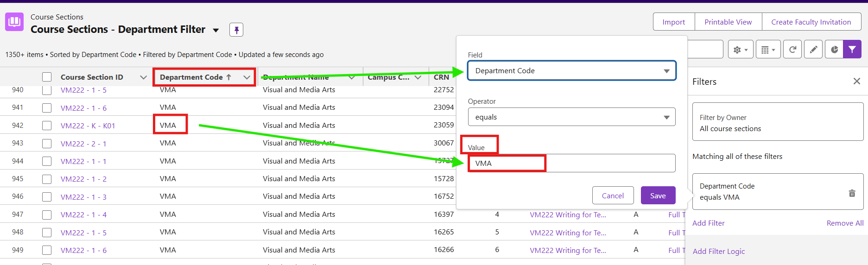Click Add Filter link

click(x=708, y=223)
